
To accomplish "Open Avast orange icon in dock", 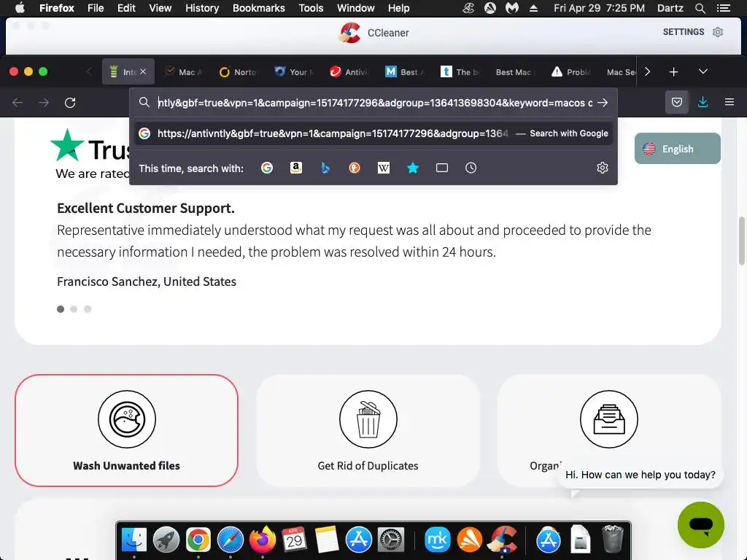I will click(x=469, y=540).
